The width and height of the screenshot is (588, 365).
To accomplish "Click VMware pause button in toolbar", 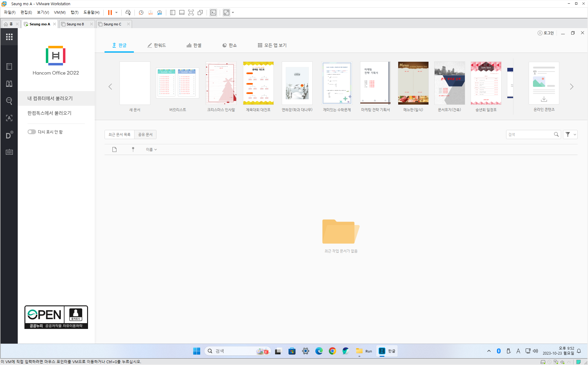I will (x=110, y=13).
